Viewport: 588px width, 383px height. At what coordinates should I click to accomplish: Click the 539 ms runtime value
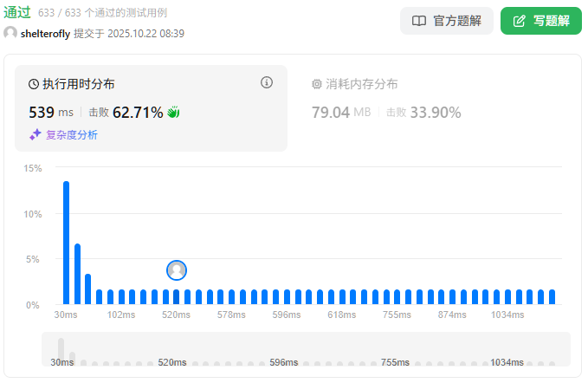51,112
